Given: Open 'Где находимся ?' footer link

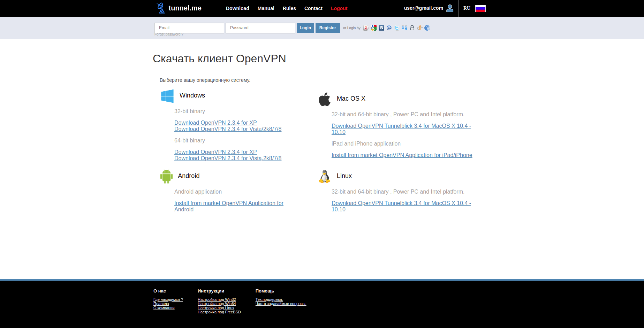Looking at the screenshot, I should 168,299.
